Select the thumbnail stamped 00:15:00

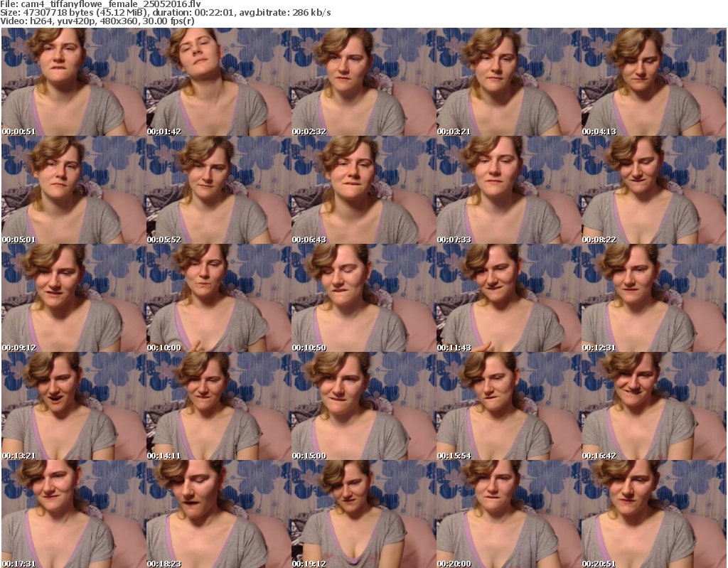363,406
